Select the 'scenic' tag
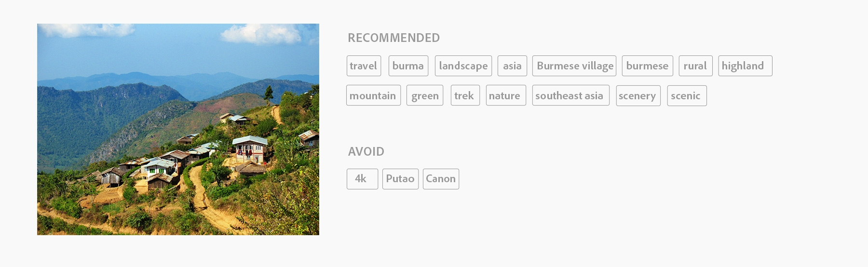The height and width of the screenshot is (267, 868). point(687,96)
